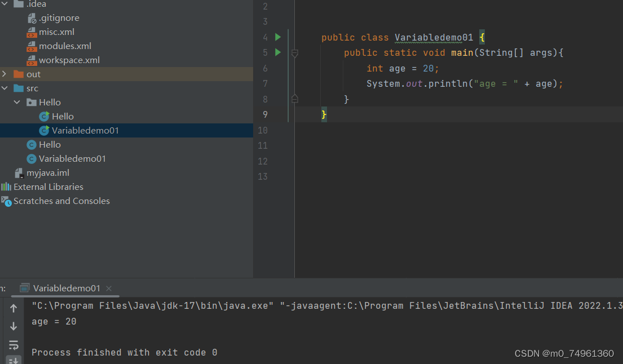The image size is (623, 364).
Task: Select Variabledemo01 class inside Hello package
Action: point(85,130)
